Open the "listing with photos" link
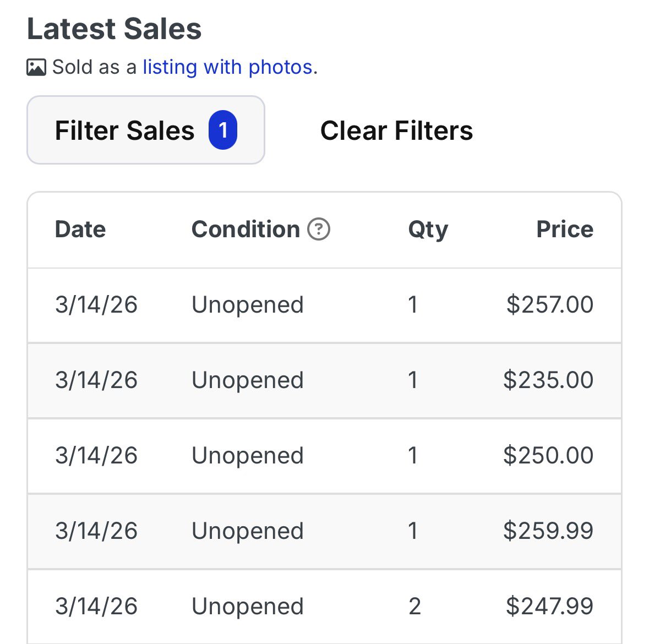649x644 pixels. click(227, 67)
